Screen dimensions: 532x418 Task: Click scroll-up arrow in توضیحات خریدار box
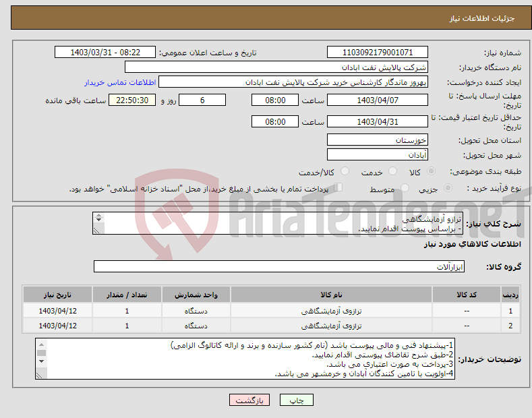click(x=41, y=345)
